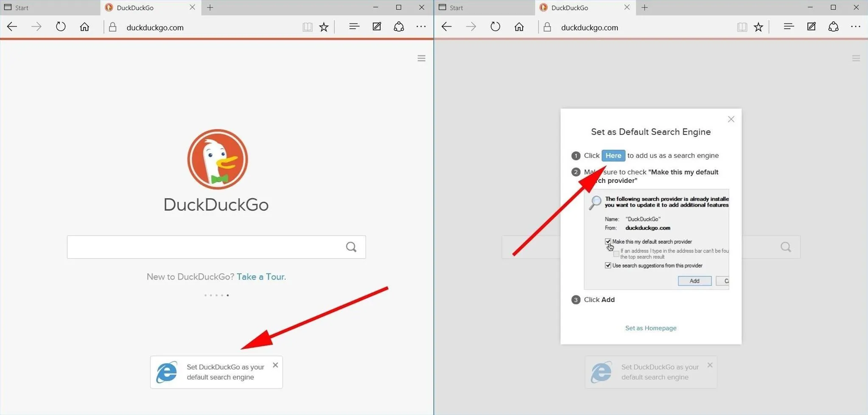This screenshot has width=868, height=415.
Task: Open a new tab in right window
Action: [644, 8]
